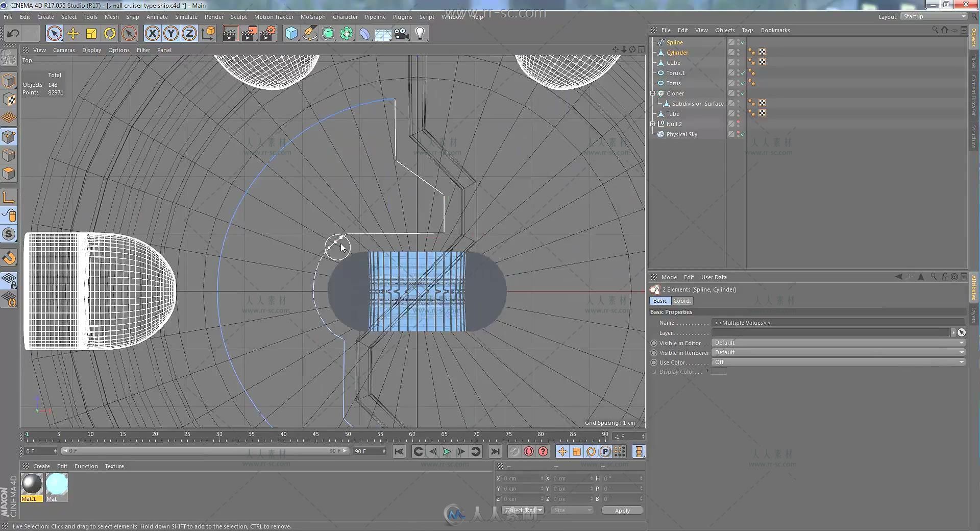The width and height of the screenshot is (980, 531).
Task: Select the cyan Mat material swatch
Action: coord(57,484)
